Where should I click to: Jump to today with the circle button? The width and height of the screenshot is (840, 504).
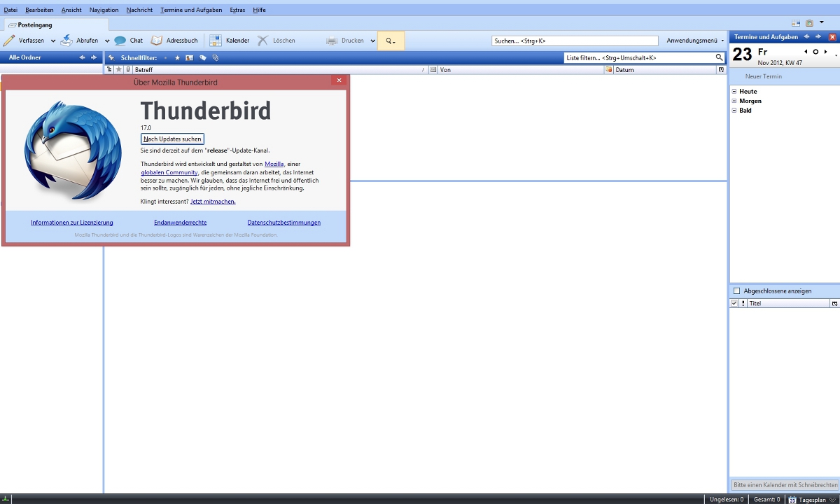[x=815, y=52]
